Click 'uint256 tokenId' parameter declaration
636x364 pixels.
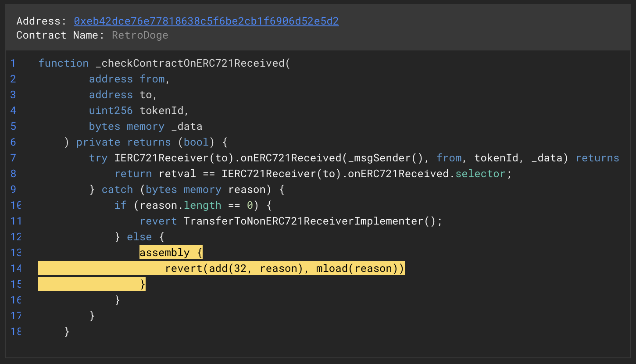tap(139, 111)
